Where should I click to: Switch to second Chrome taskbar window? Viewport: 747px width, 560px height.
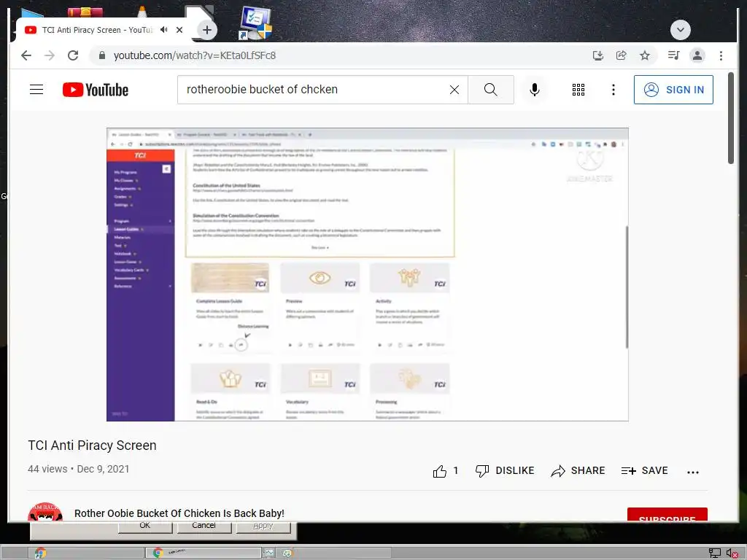tap(204, 553)
